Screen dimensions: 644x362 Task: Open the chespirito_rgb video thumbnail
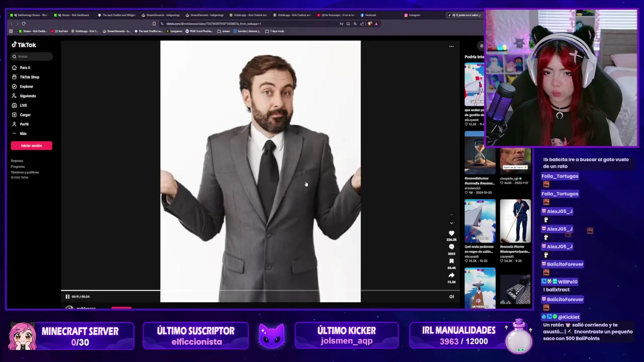515,160
